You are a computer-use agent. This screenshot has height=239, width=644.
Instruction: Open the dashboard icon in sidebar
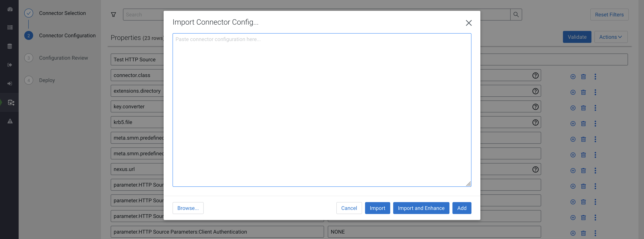click(10, 9)
